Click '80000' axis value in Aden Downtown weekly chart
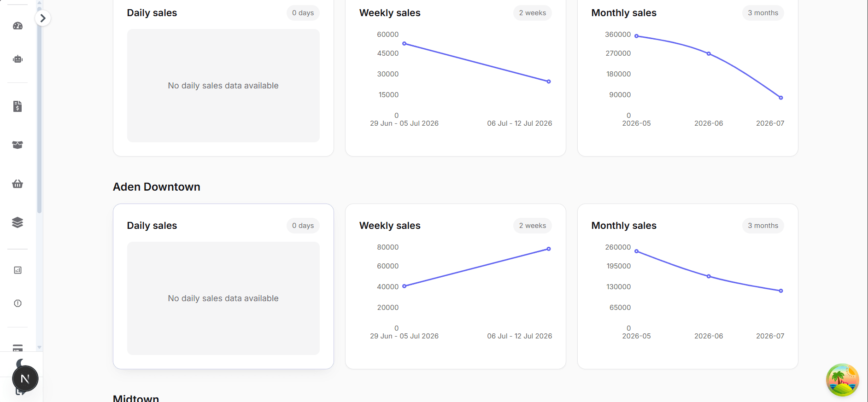 click(388, 247)
